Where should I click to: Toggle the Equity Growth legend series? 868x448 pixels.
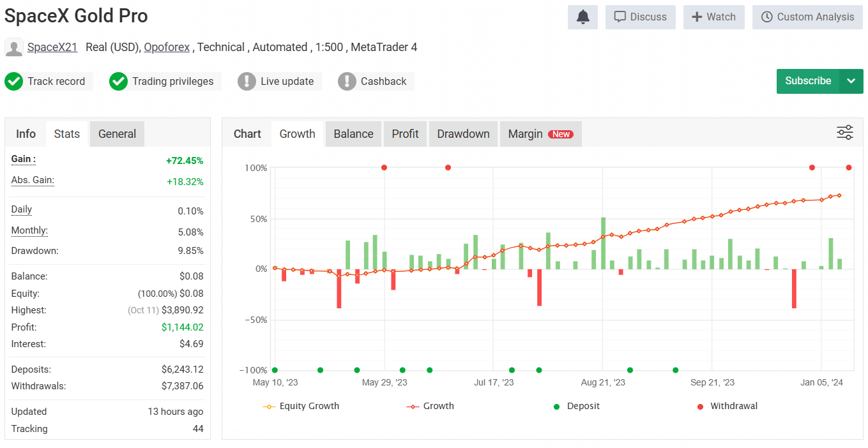point(301,406)
